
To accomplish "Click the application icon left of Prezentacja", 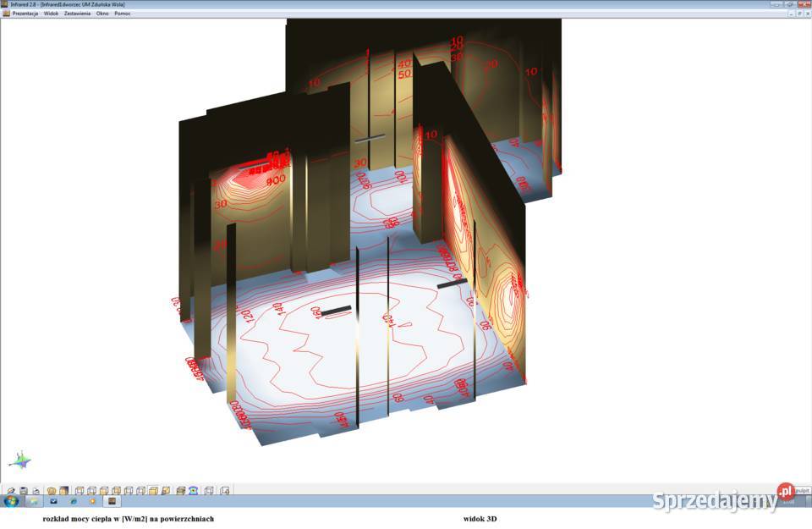I will [6, 14].
